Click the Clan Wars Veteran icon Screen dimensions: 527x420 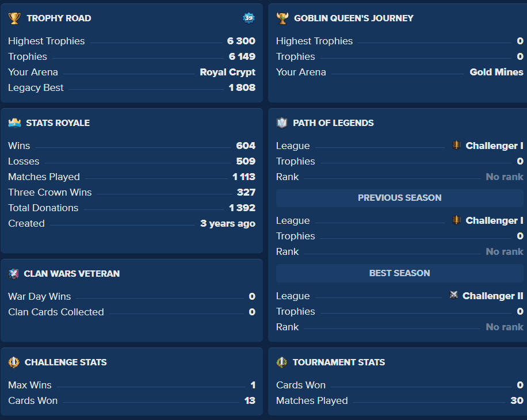(x=13, y=273)
